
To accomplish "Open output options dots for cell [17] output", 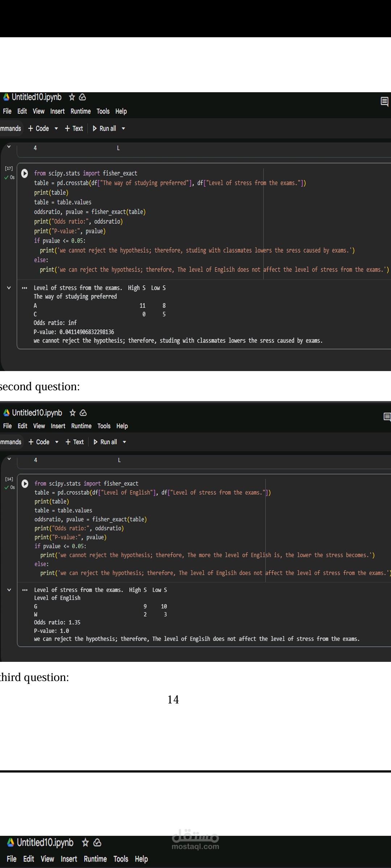I will tap(25, 288).
